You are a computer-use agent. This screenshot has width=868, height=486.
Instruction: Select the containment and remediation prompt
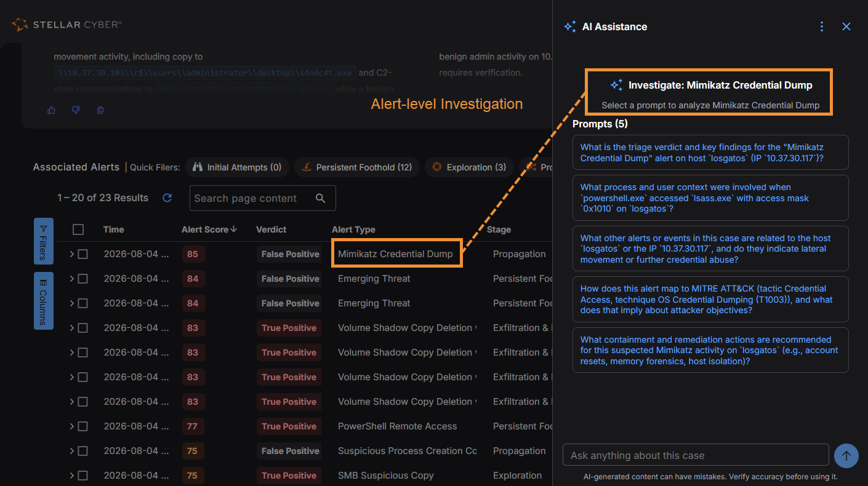[710, 350]
